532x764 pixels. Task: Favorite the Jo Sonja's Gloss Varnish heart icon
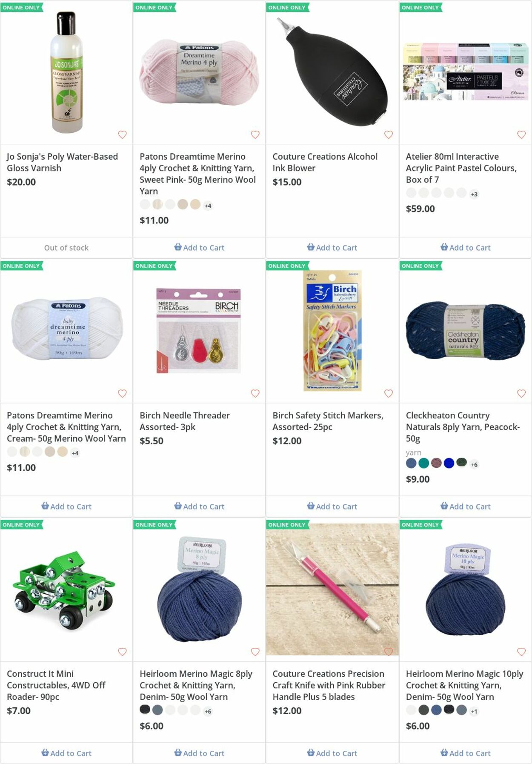pos(122,134)
